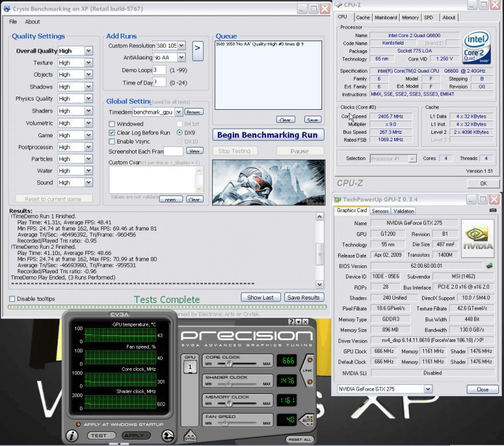The image size is (504, 446).
Task: Open GPU-Z graphics card selector dropdown
Action: [428, 389]
